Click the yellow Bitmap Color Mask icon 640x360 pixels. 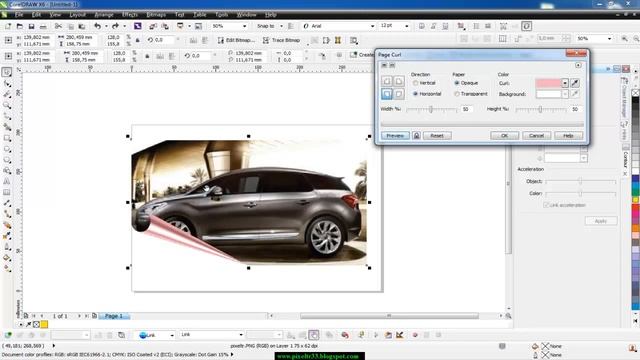point(338,40)
